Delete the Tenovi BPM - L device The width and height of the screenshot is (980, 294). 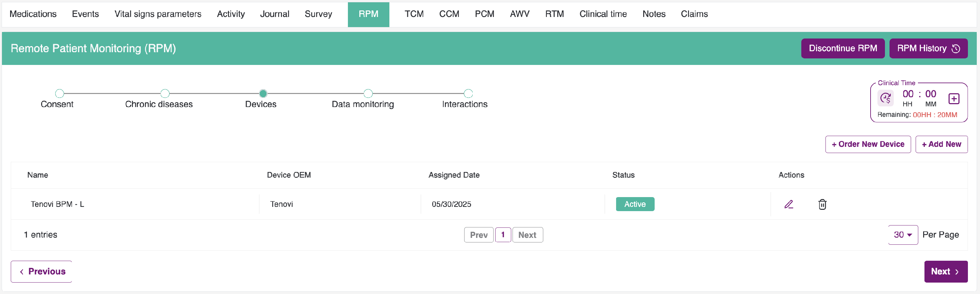pyautogui.click(x=822, y=204)
